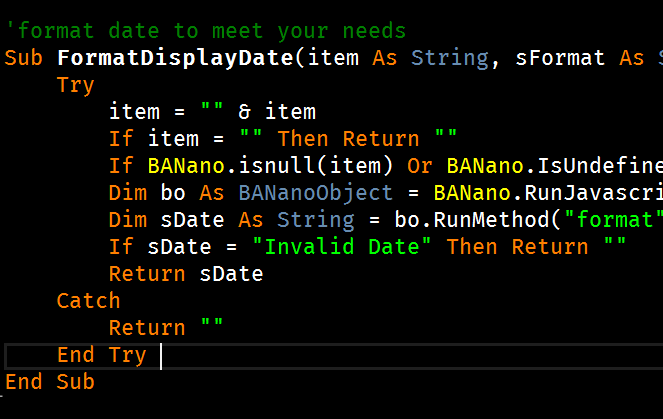663x419 pixels.
Task: Click the End Try line
Action: point(101,355)
